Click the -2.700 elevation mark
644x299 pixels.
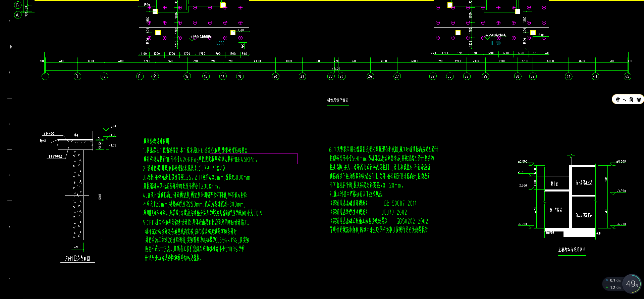pyautogui.click(x=522, y=185)
